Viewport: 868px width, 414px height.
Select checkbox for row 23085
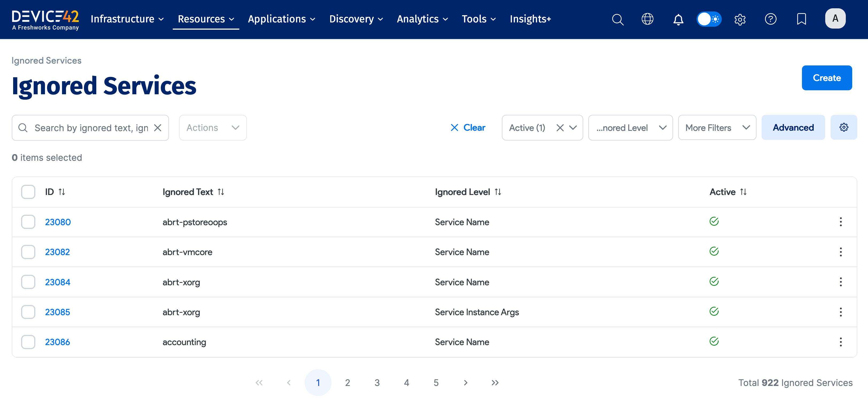click(28, 312)
